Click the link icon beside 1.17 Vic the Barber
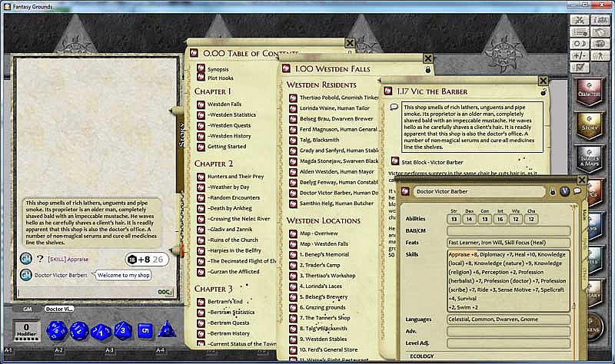This screenshot has height=364, width=615. 388,91
